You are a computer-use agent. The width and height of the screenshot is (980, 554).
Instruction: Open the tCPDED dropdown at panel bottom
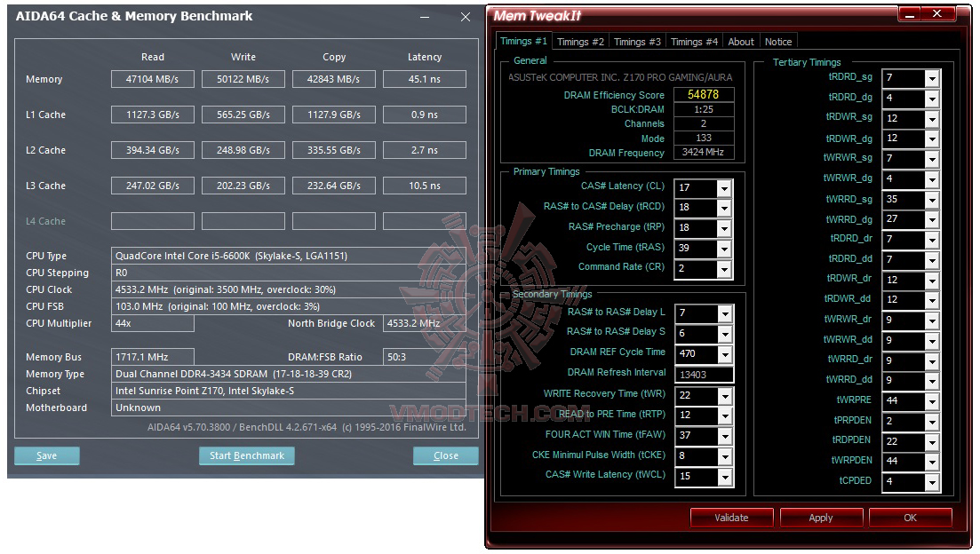point(932,480)
